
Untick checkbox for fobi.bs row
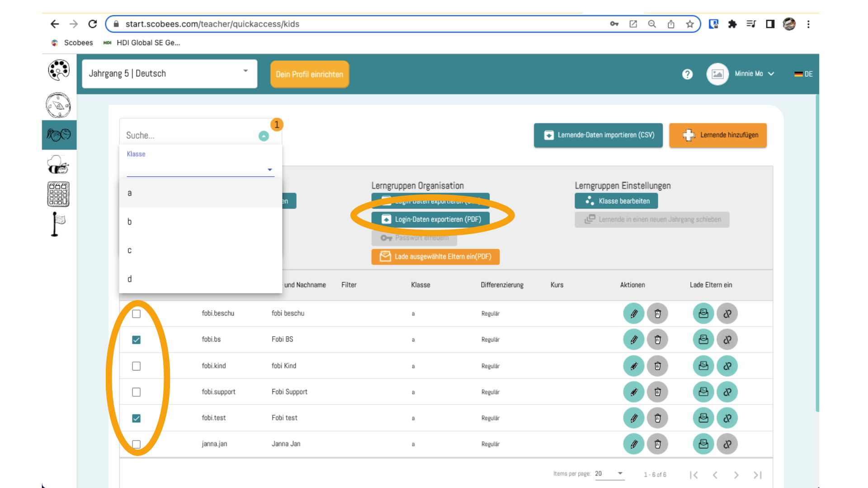click(x=136, y=340)
